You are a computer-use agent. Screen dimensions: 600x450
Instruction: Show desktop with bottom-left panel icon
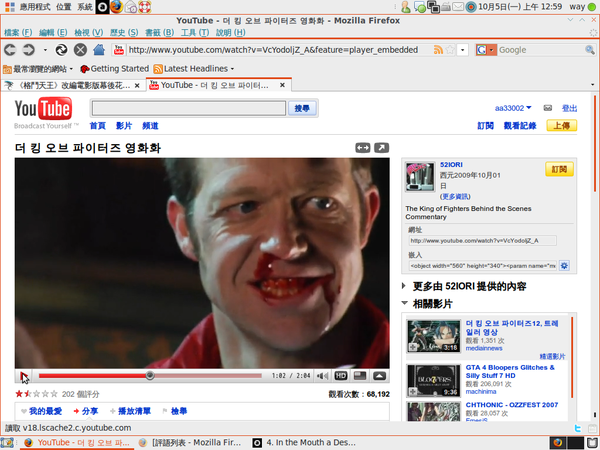[7, 443]
